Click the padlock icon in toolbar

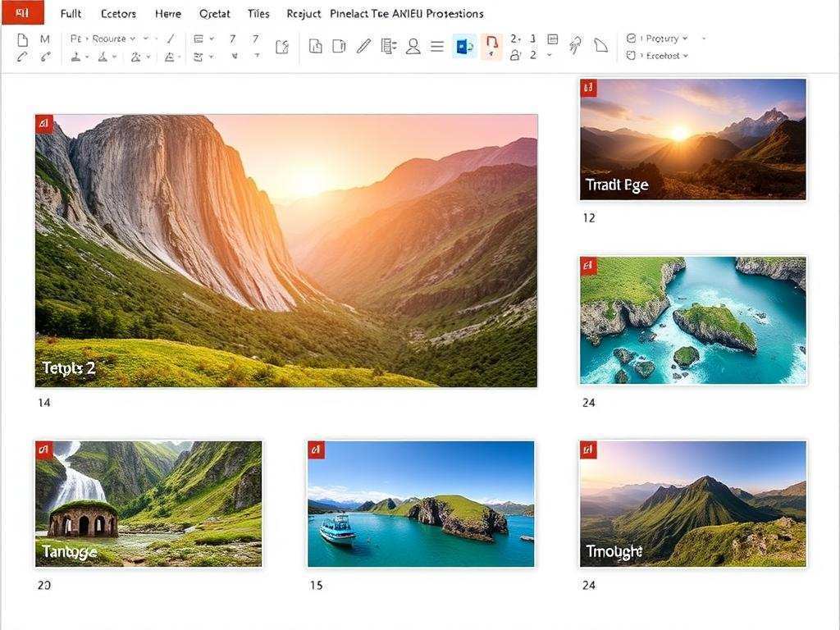click(514, 55)
